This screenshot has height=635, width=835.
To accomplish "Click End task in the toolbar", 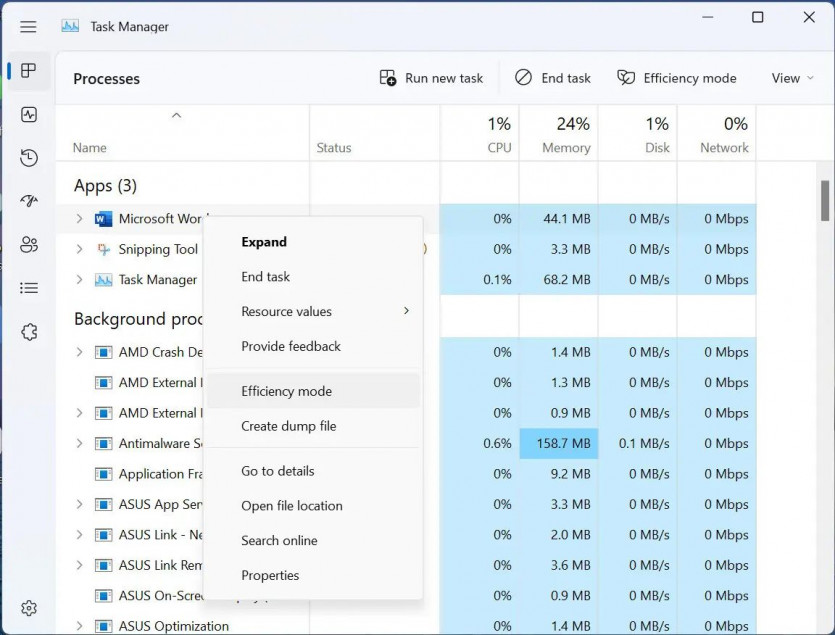I will 553,78.
